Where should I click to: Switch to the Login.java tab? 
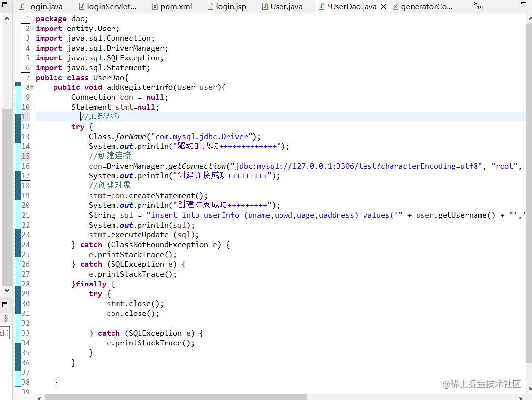coord(41,6)
